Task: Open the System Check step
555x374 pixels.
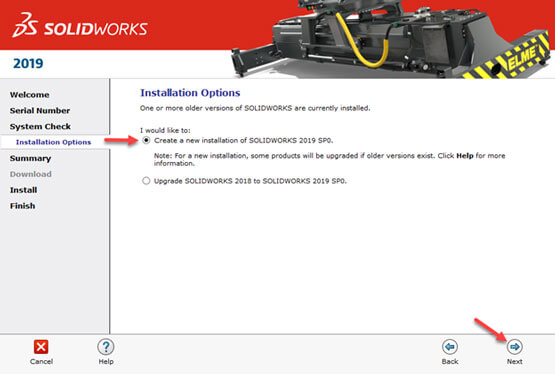Action: point(40,127)
